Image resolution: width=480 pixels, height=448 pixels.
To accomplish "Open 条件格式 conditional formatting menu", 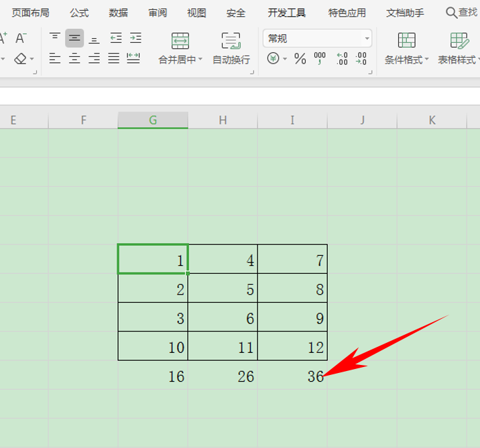I will 406,49.
